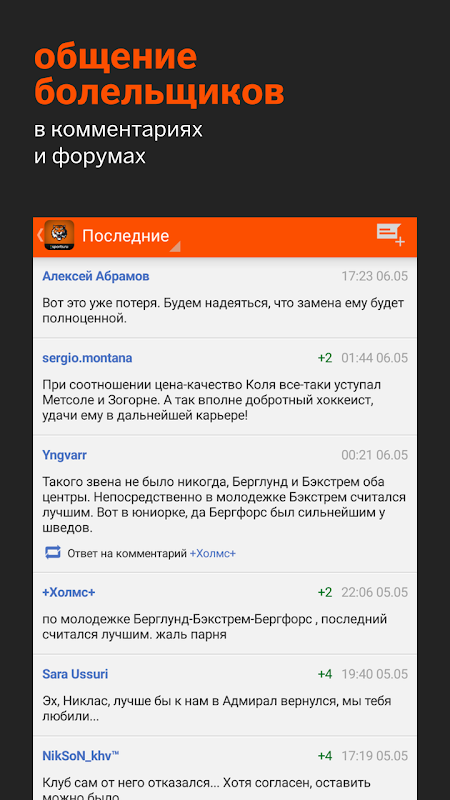Follow the +Холмс+ link in reply note
450x800 pixels.
point(213,553)
